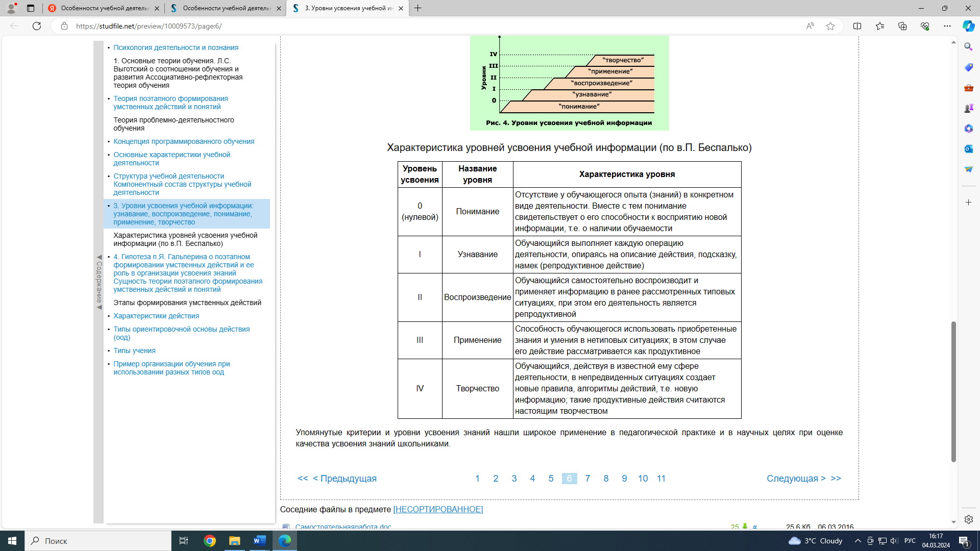Viewport: 980px width, 551px height.
Task: Click the back navigation arrow
Action: pyautogui.click(x=14, y=26)
